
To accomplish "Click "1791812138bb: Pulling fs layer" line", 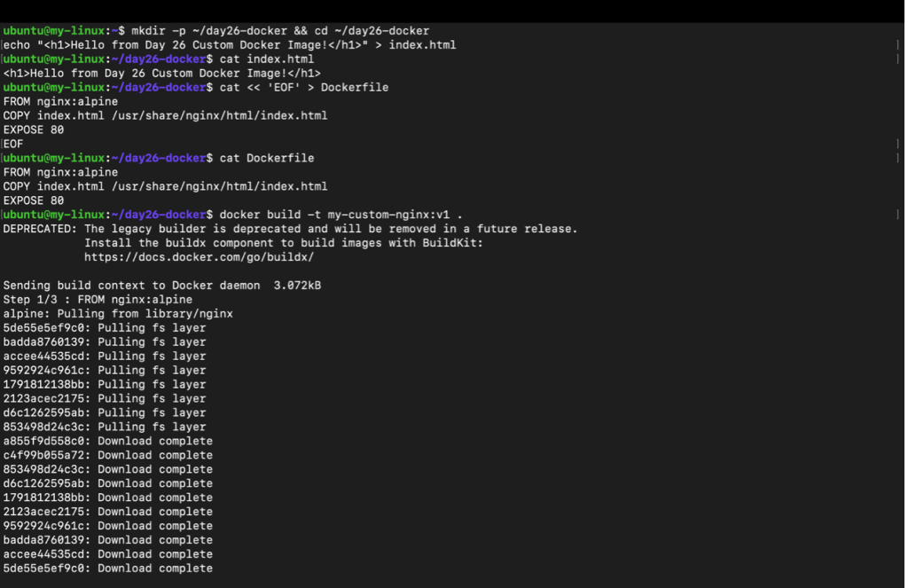I will [105, 385].
